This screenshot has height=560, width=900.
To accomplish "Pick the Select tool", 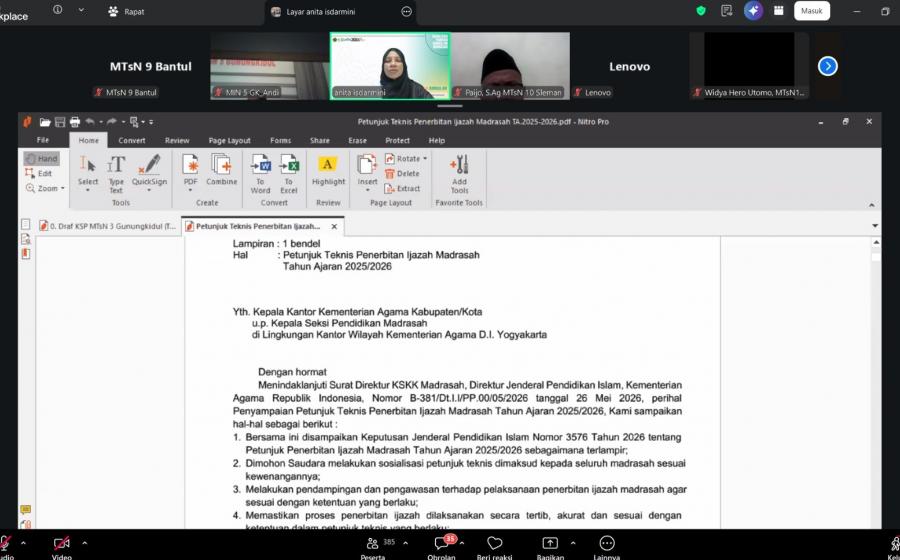I will click(88, 170).
